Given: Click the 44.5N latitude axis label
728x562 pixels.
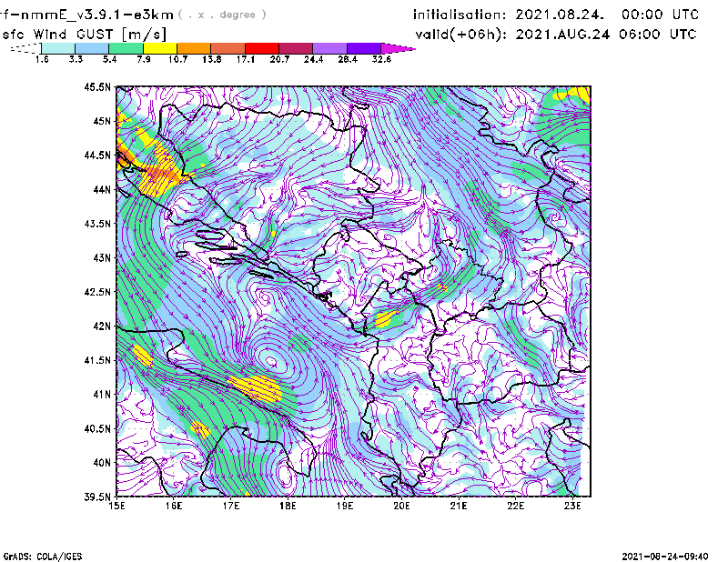Looking at the screenshot, I should click(97, 155).
